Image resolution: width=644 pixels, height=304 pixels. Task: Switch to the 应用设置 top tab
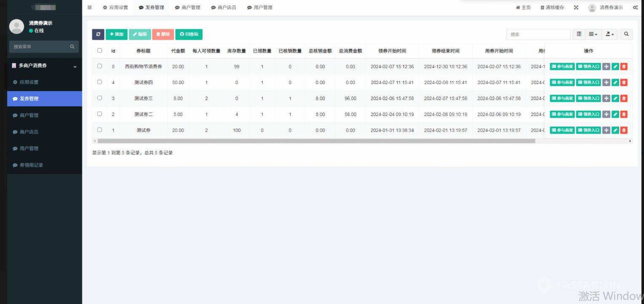point(115,8)
